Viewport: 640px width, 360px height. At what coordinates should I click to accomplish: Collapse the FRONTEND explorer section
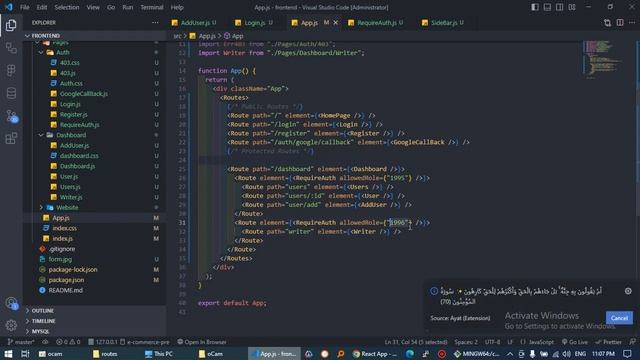coord(95,36)
